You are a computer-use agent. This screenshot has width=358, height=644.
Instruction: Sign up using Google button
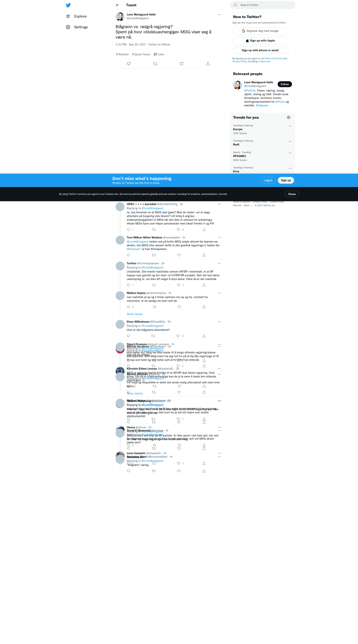(x=260, y=31)
